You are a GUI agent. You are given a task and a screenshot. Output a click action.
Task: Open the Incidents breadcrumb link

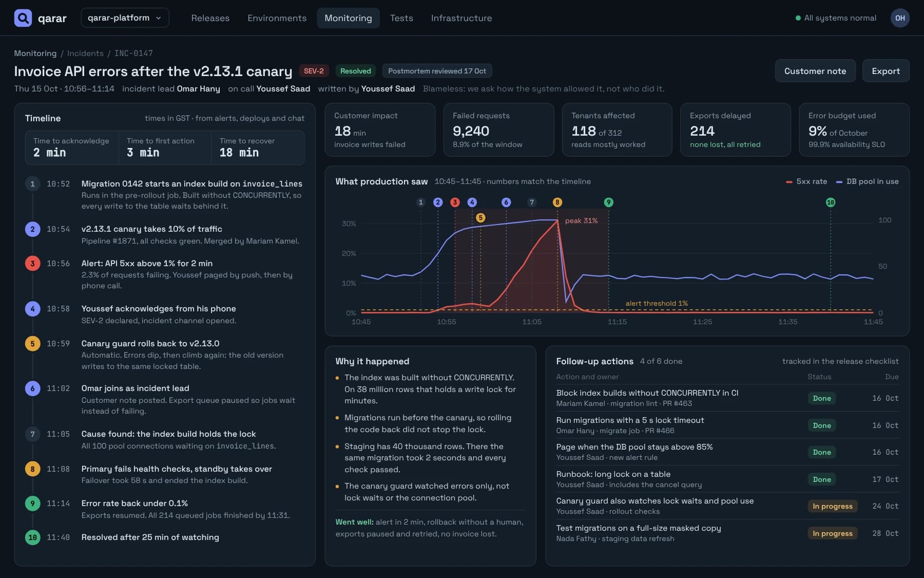pos(85,53)
